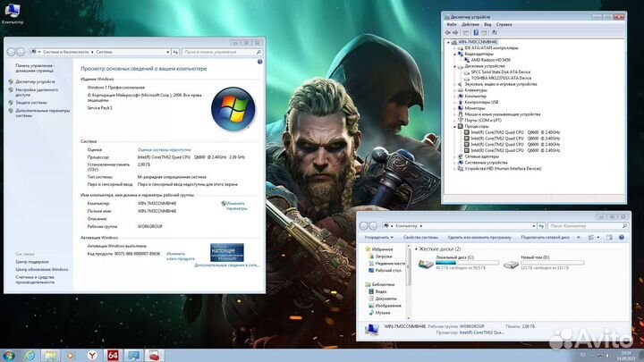The width and height of the screenshot is (644, 362).
Task: Collapse the Жесткие диски (2) group
Action: pyautogui.click(x=416, y=249)
